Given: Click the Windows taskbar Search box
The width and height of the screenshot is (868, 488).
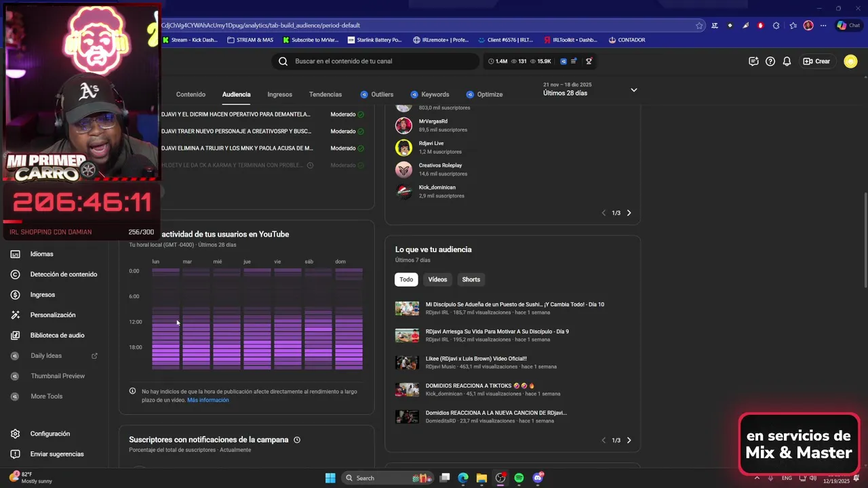Looking at the screenshot, I should (387, 478).
